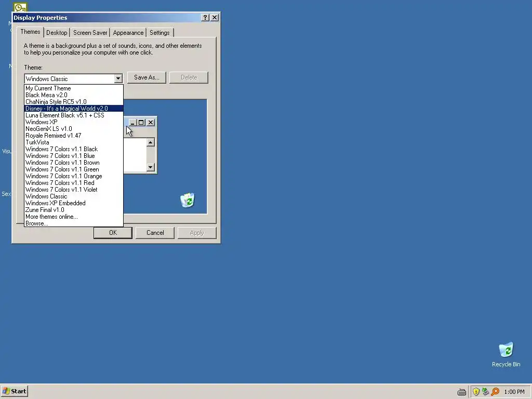Select the Themes tab
The width and height of the screenshot is (532, 399).
tap(30, 32)
